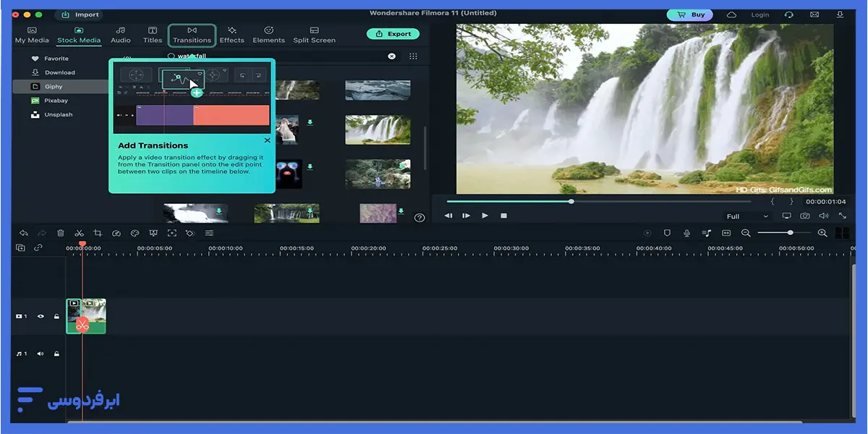Select Favorite in the sidebar
Image resolution: width=868 pixels, height=434 pixels.
pos(51,59)
